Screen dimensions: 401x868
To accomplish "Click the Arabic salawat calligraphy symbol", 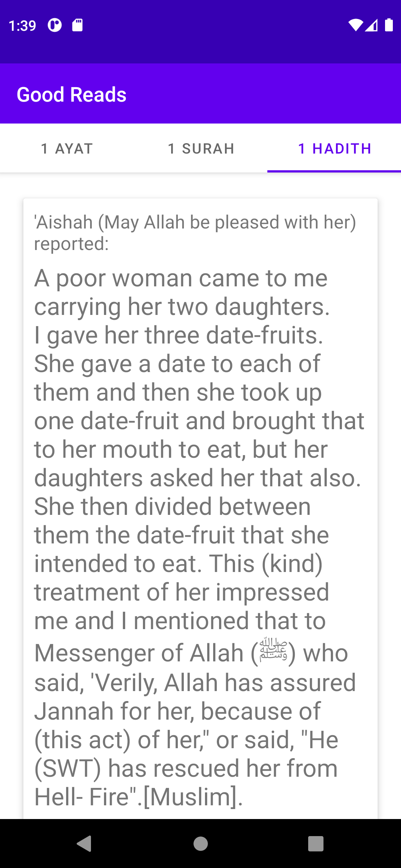I will tap(274, 649).
